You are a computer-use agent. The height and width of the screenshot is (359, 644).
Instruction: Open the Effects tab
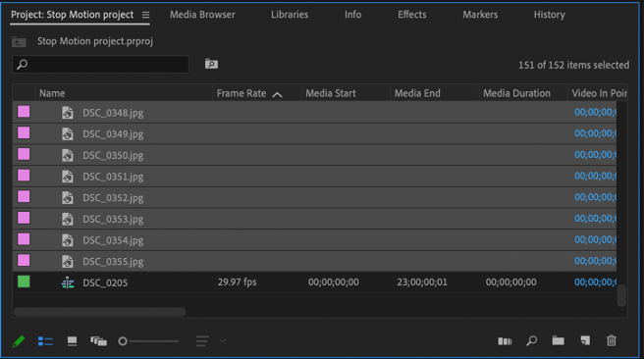(412, 15)
